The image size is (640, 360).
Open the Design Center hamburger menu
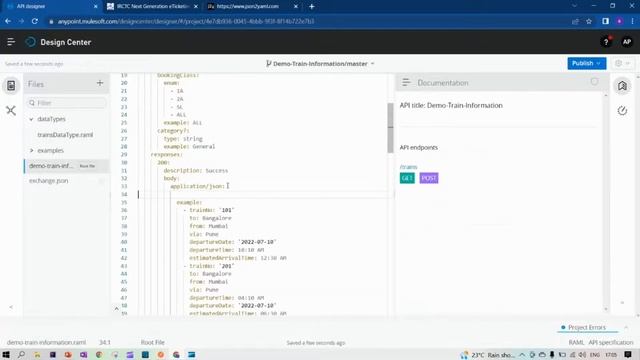tap(11, 42)
